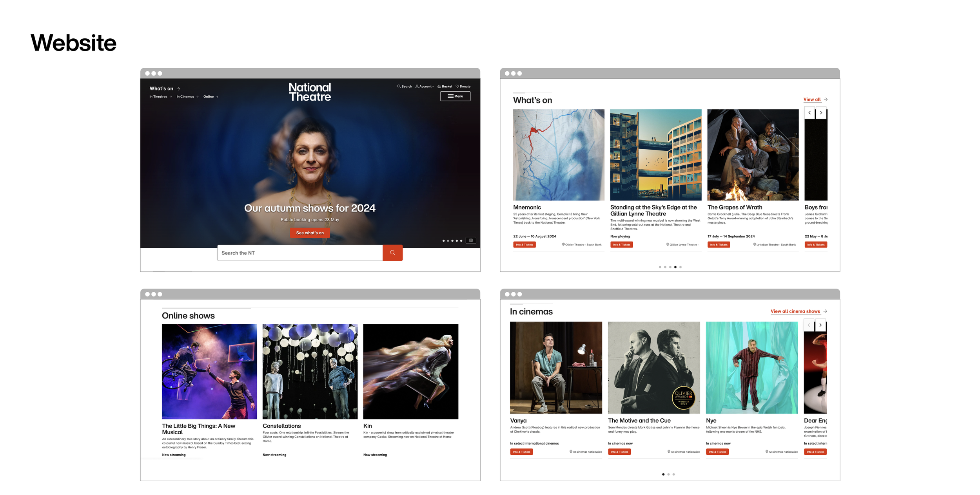980x495 pixels.
Task: Click into Search the NT field
Action: [x=300, y=253]
